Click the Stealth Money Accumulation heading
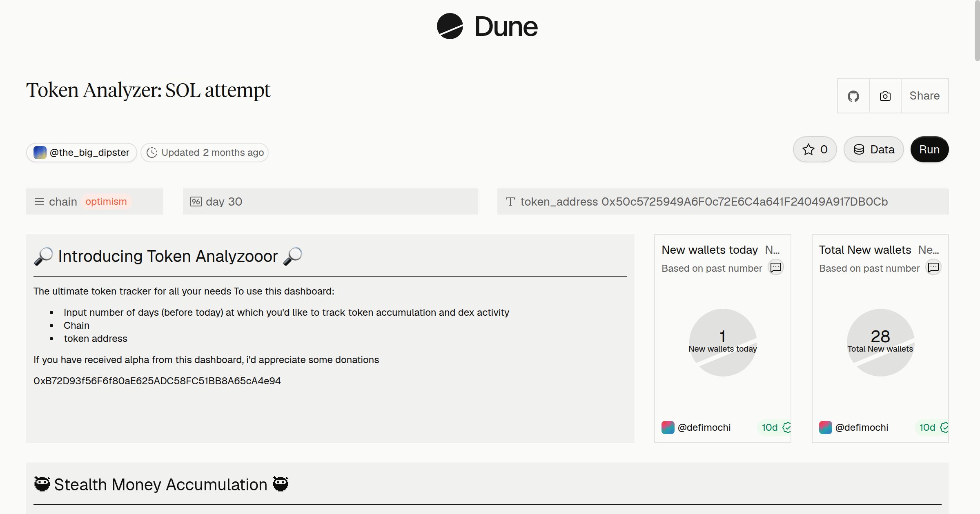980x514 pixels. pyautogui.click(x=161, y=485)
